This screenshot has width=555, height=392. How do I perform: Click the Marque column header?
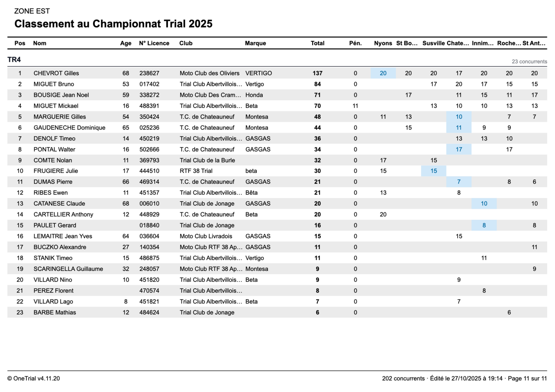tap(255, 43)
